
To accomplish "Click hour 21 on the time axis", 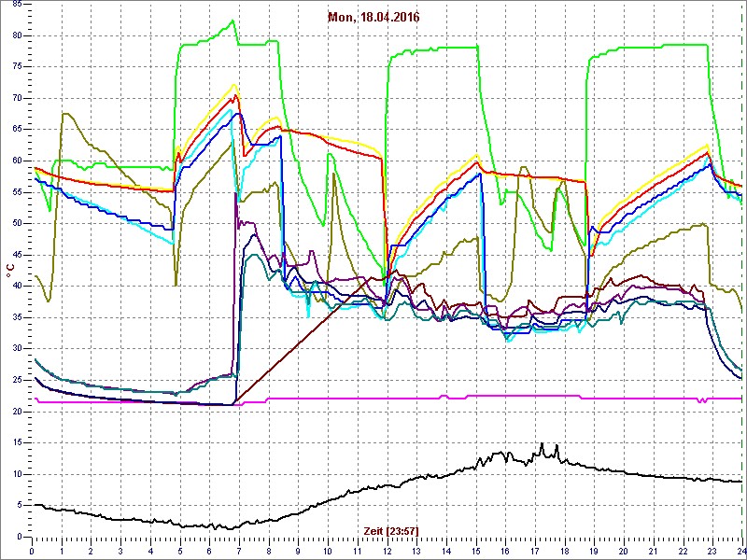I will (x=654, y=552).
